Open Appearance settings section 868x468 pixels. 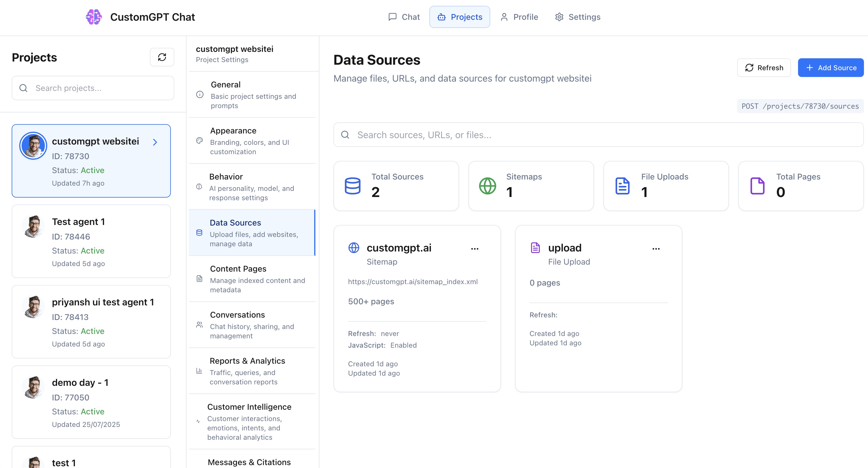252,140
